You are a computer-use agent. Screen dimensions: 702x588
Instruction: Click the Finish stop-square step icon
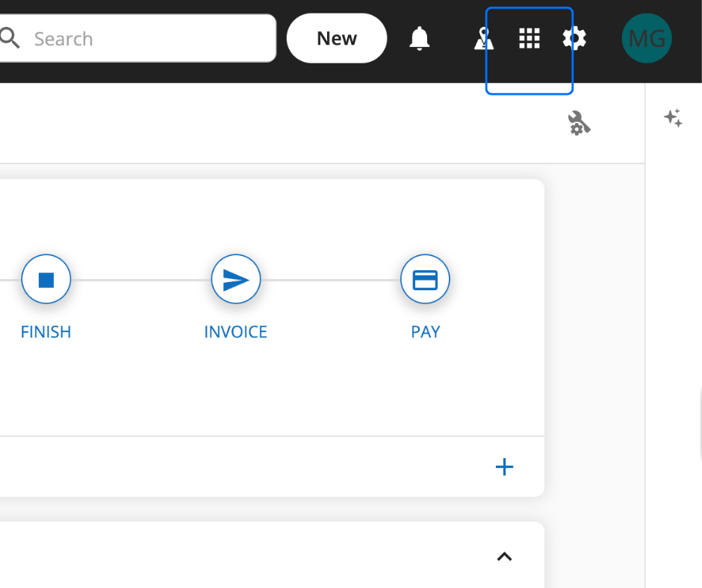coord(46,279)
